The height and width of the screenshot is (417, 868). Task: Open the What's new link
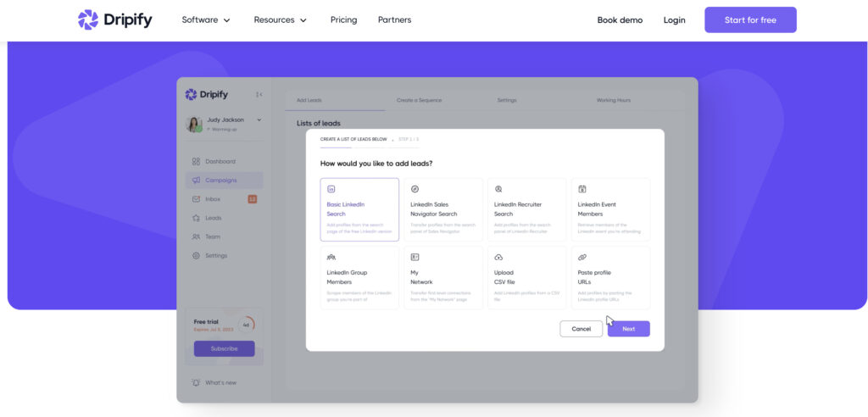point(221,382)
